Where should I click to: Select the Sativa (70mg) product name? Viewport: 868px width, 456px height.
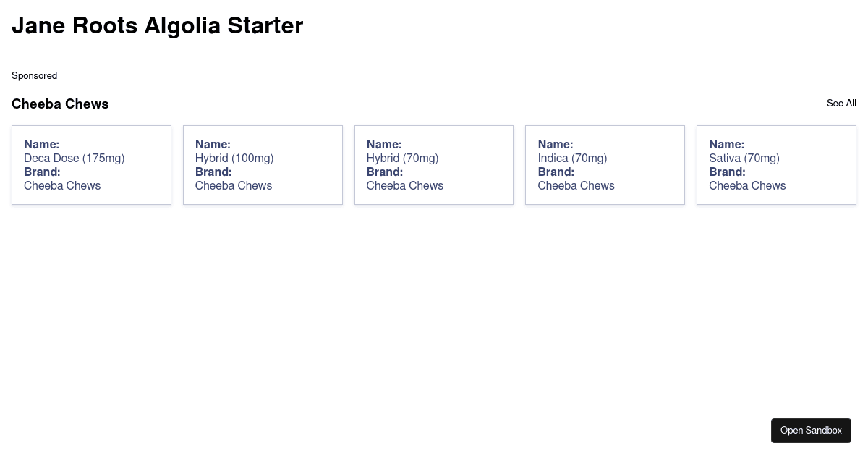[x=744, y=159]
